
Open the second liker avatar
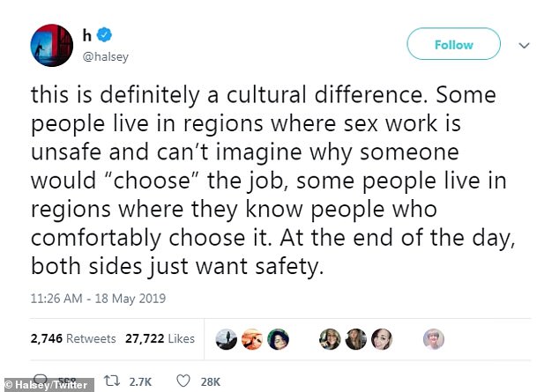[251, 339]
